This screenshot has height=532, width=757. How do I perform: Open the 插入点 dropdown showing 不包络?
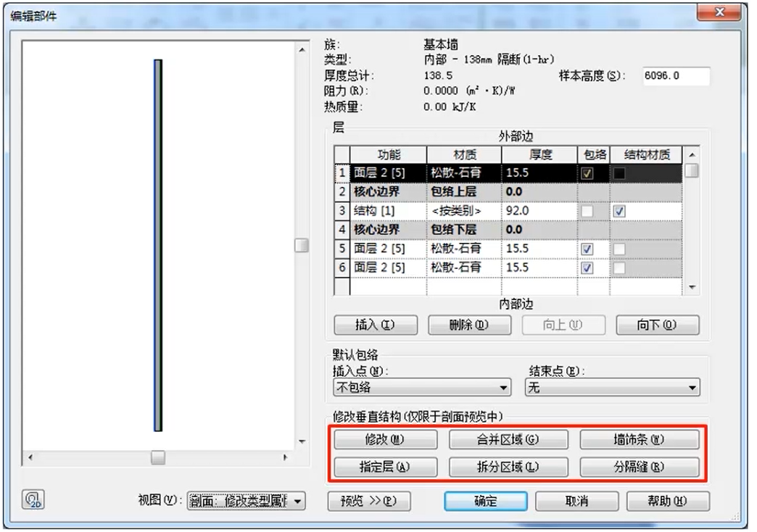point(422,388)
